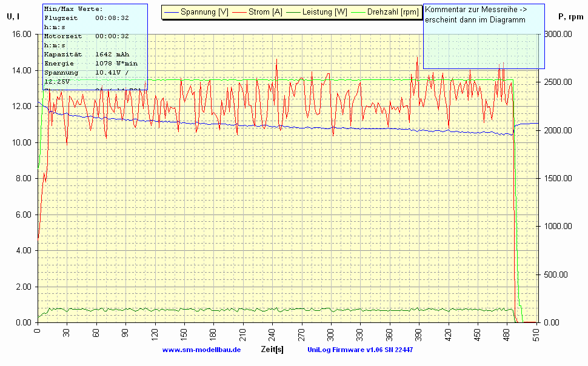Click the 1500.00 label on right axis
The height and width of the screenshot is (366, 588).
click(x=556, y=179)
